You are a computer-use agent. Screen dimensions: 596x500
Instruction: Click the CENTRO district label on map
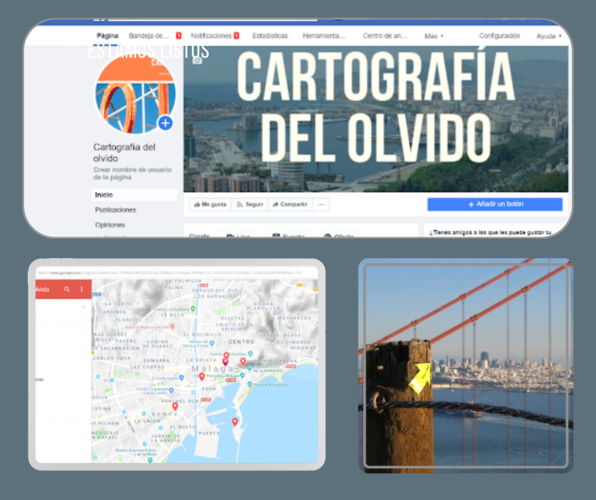(241, 342)
